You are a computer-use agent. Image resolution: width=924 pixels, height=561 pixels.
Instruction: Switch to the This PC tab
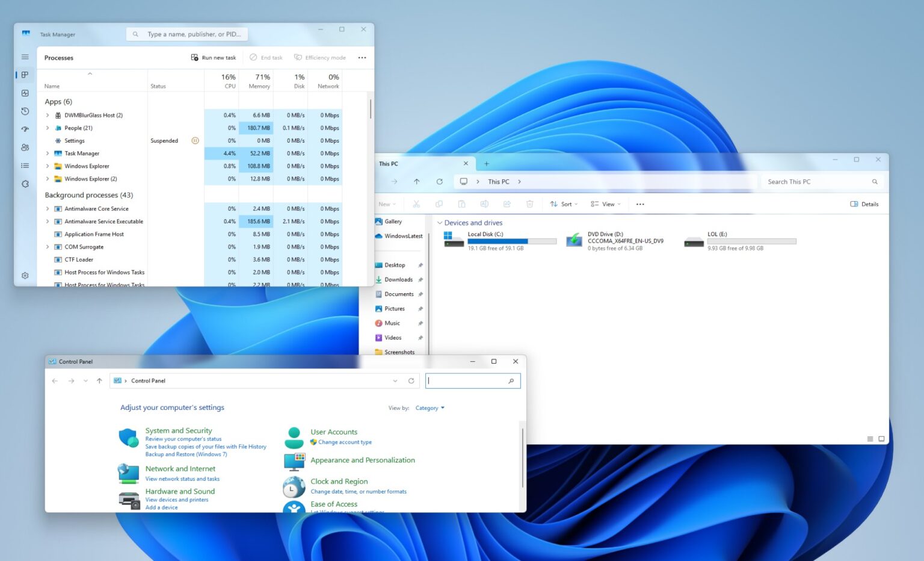389,163
